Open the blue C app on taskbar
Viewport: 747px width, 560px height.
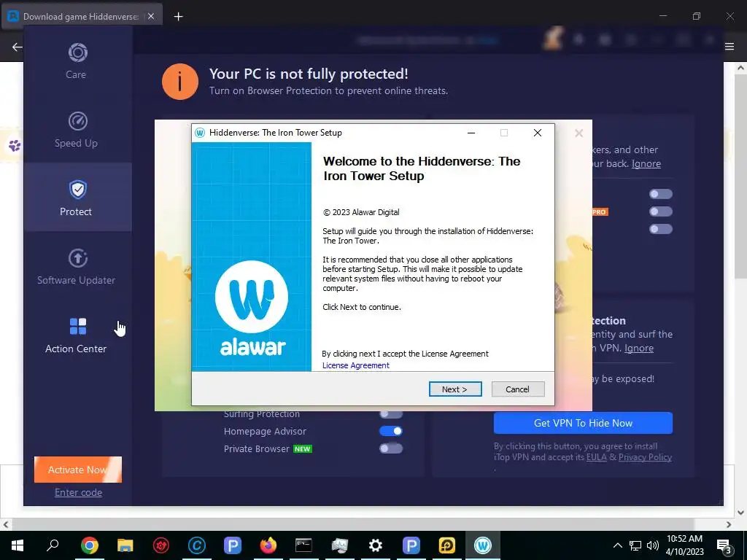pos(197,545)
